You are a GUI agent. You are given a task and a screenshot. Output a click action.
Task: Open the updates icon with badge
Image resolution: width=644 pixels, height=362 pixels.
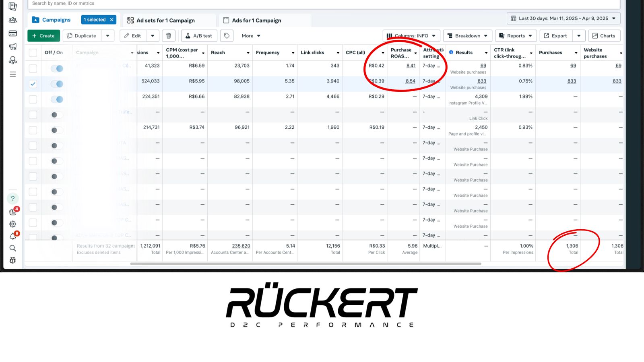coord(13,211)
